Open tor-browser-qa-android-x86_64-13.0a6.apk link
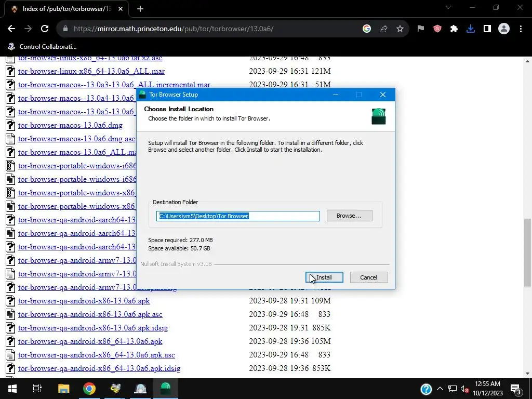Viewport: 532px width, 399px height. [90, 341]
